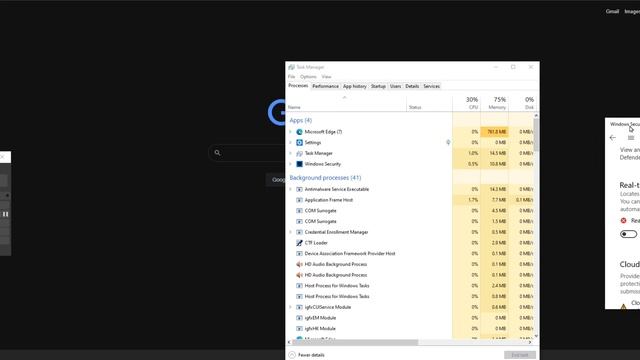Image resolution: width=640 pixels, height=360 pixels.
Task: Select the Processes tab
Action: 298,86
